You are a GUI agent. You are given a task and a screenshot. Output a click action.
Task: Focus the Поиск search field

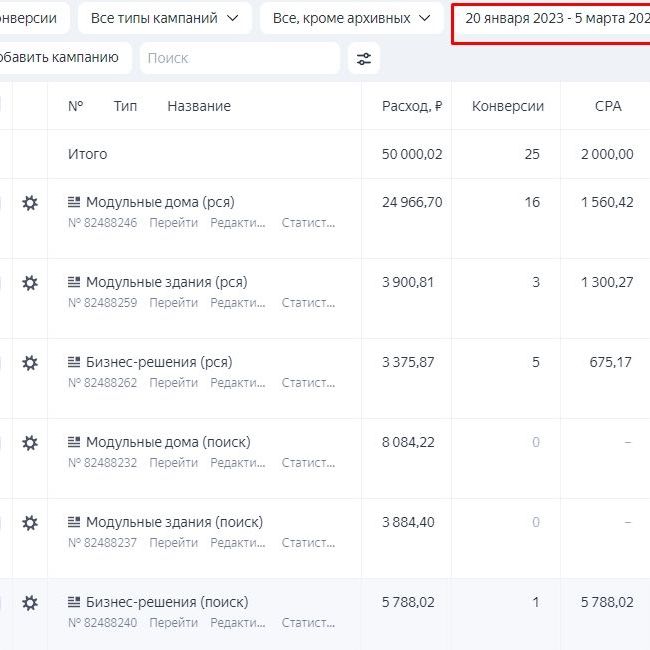click(240, 58)
